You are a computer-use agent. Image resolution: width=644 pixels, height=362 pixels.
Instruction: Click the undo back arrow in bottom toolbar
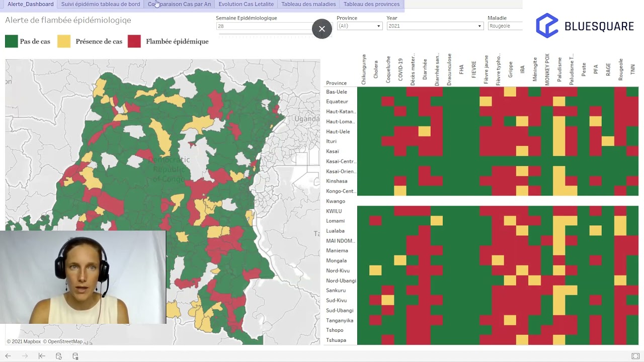(x=8, y=356)
